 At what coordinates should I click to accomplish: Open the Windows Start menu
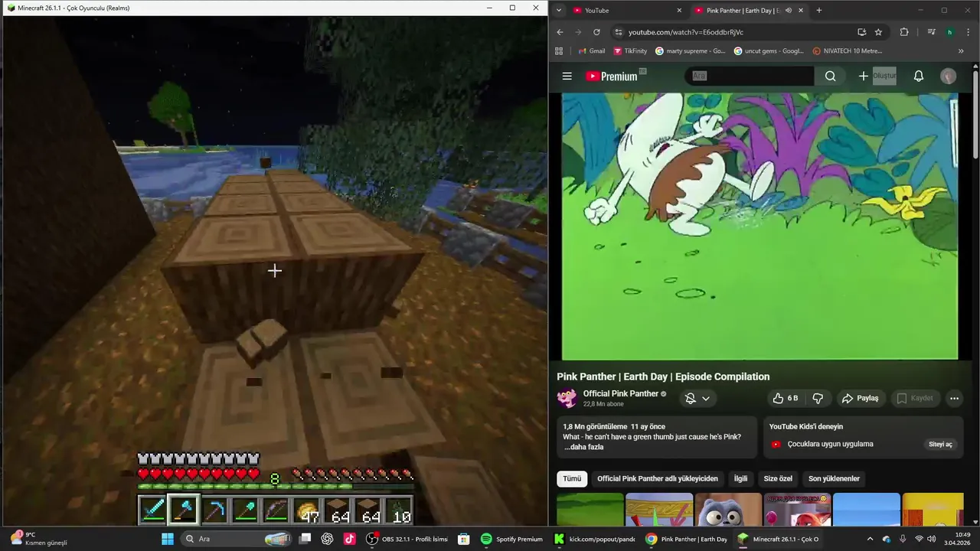pos(168,539)
